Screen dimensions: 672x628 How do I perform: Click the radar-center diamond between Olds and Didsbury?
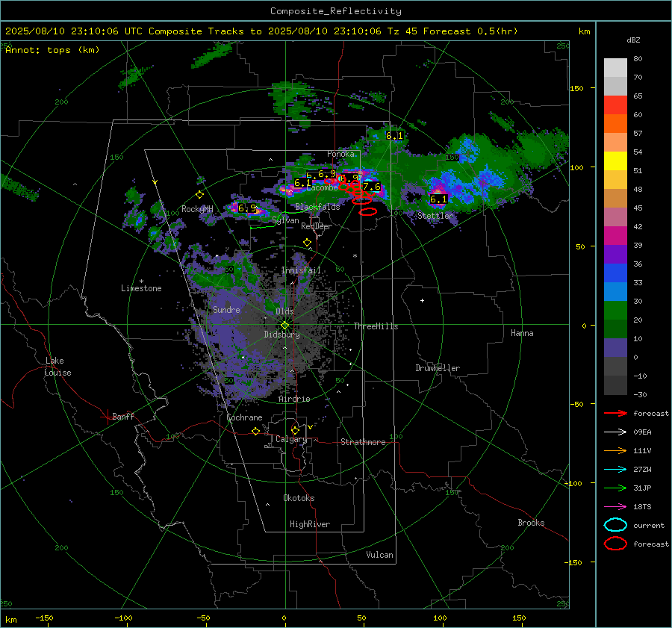pyautogui.click(x=284, y=326)
